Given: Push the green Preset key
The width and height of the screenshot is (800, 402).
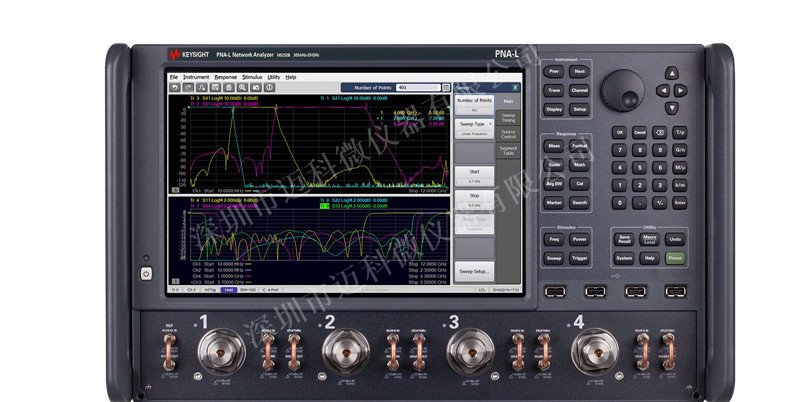Looking at the screenshot, I should pyautogui.click(x=675, y=258).
